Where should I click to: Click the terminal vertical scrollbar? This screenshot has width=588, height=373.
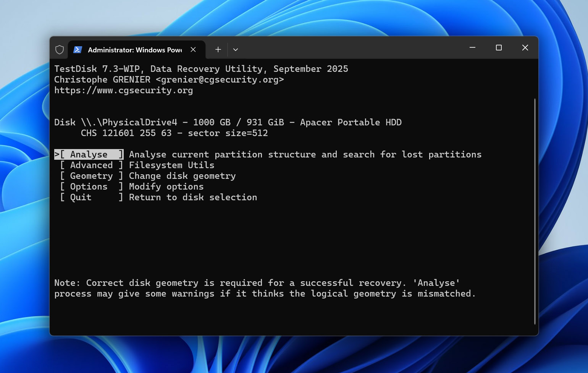535,211
